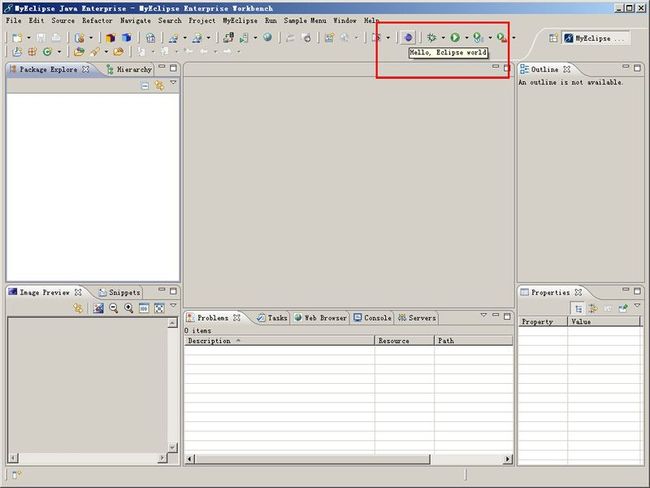Screen dimensions: 650x488
Task: Switch to the Hierarchy tab
Action: click(x=129, y=69)
